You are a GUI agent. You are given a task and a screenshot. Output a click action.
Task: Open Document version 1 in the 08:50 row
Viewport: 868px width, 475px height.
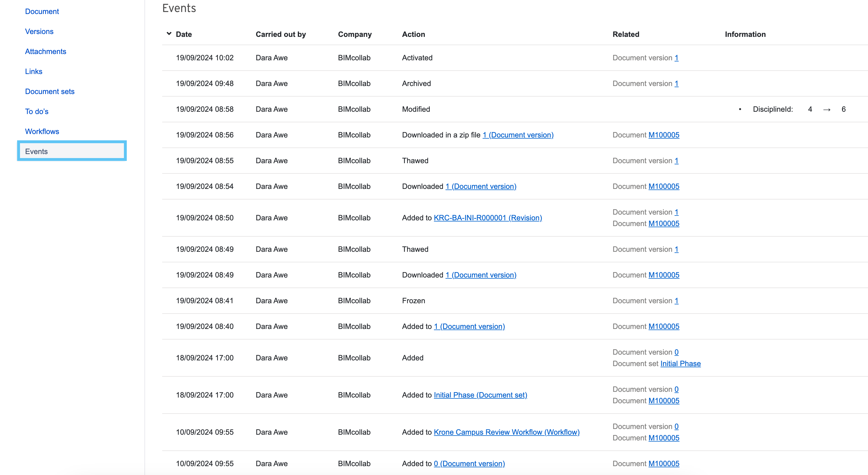coord(676,212)
